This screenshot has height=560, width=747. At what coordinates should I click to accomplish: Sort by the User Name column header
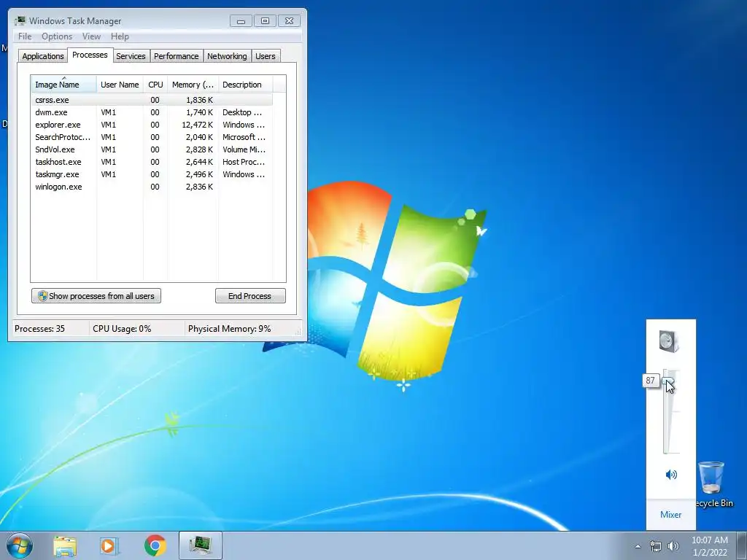(x=120, y=85)
